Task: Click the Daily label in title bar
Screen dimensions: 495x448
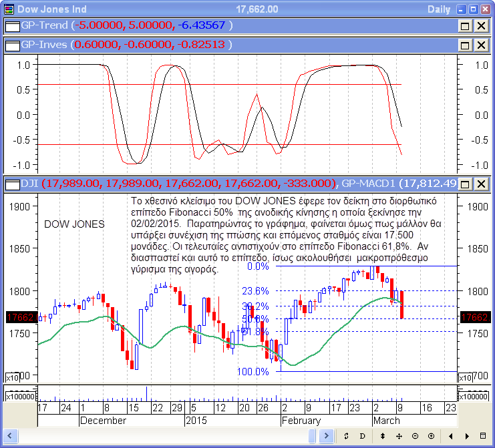Action: [x=439, y=9]
